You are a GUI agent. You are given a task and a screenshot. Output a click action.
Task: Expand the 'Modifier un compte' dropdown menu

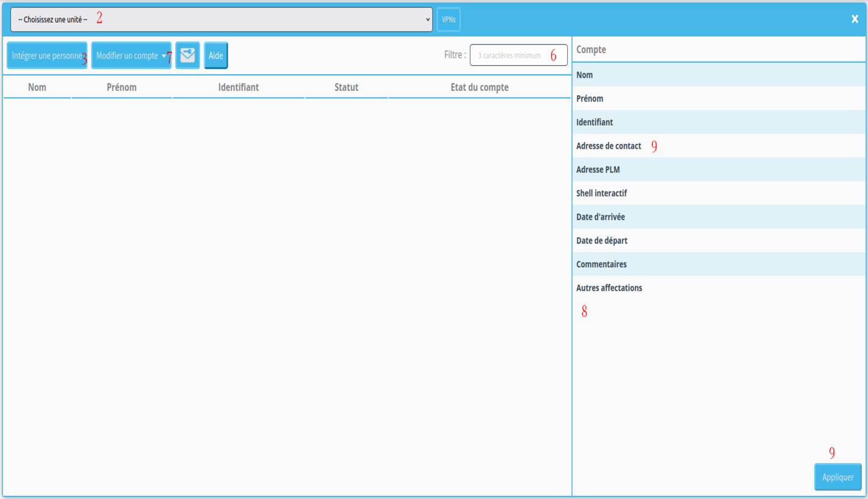[131, 56]
